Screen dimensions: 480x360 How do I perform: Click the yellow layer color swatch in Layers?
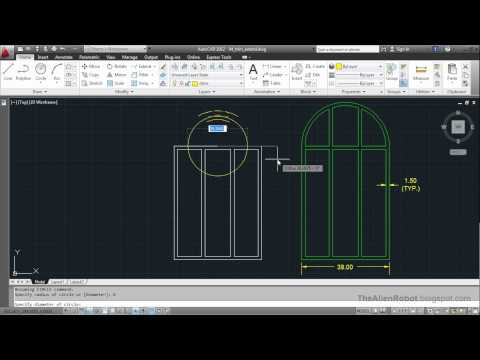195,84
